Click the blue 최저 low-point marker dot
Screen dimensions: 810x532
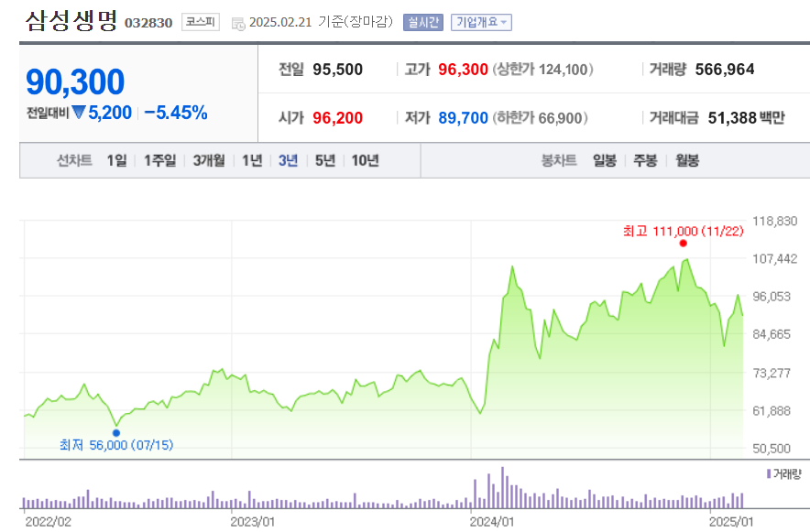(116, 433)
